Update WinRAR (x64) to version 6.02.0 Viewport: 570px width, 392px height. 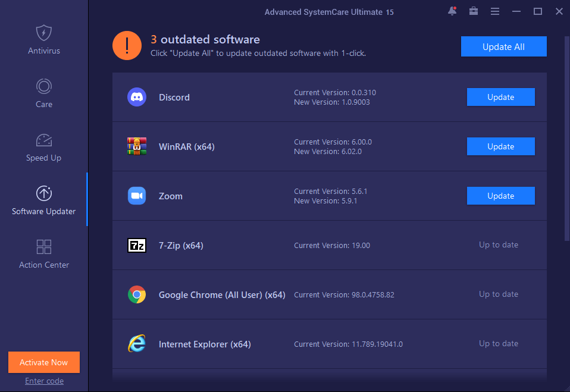[500, 146]
